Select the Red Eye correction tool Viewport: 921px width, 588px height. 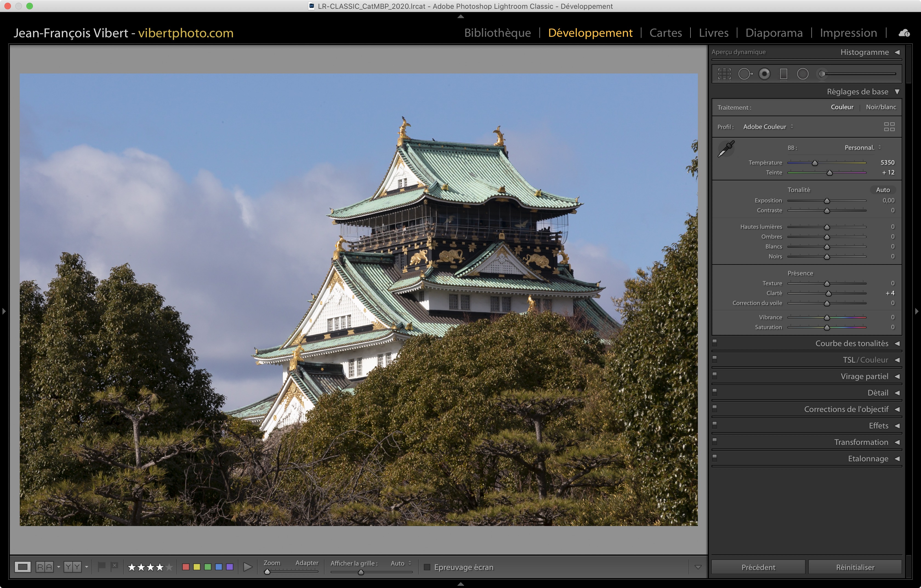764,74
